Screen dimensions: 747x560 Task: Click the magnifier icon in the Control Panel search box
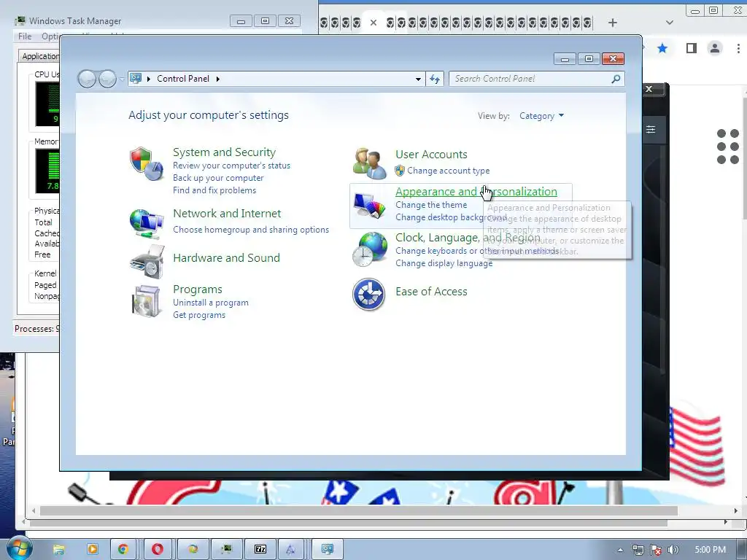click(x=616, y=79)
